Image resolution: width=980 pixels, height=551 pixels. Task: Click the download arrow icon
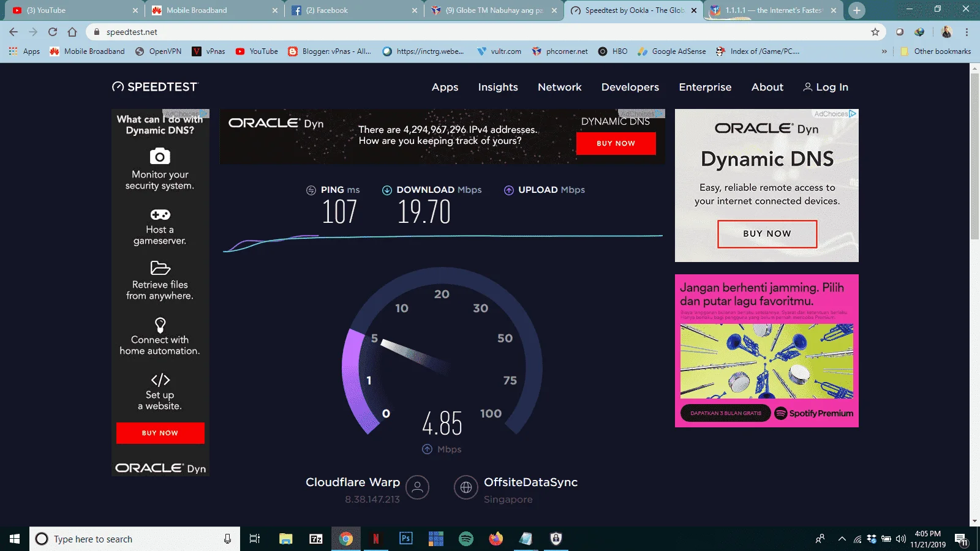387,190
